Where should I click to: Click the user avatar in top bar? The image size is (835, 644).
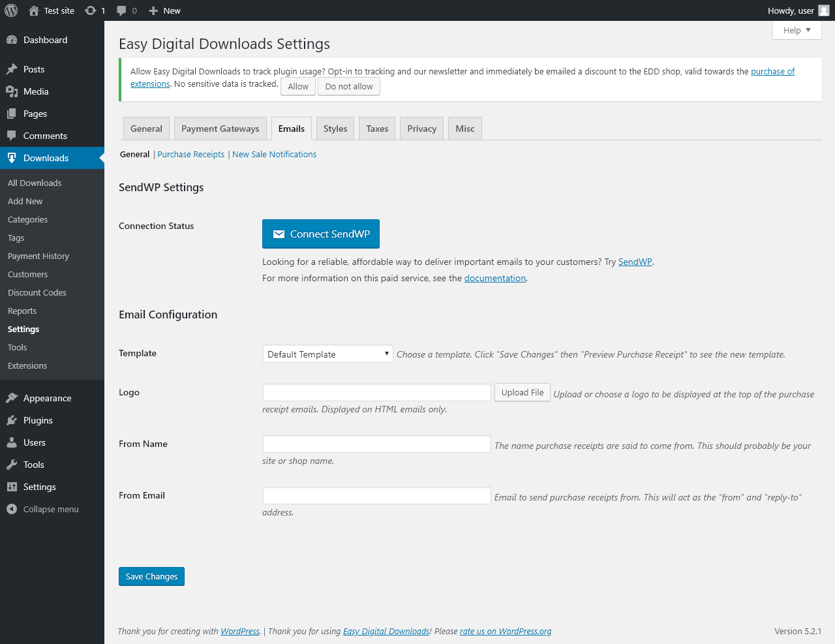click(x=824, y=10)
